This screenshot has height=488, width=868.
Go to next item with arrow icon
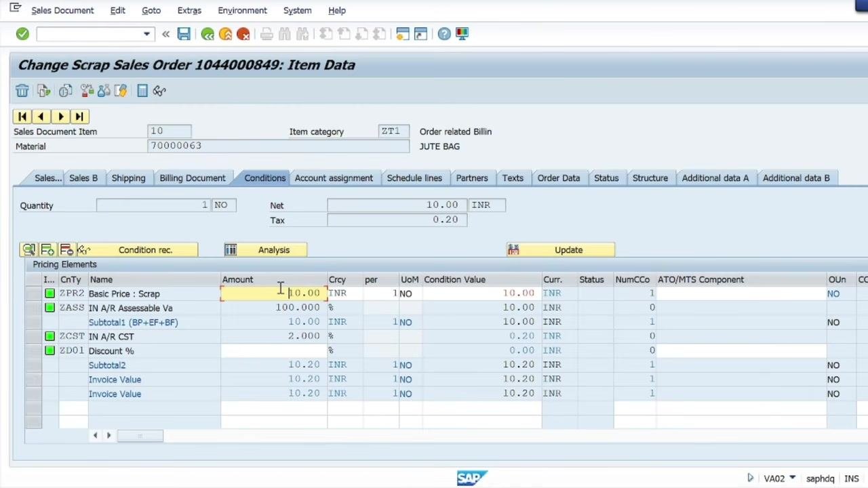pos(60,117)
